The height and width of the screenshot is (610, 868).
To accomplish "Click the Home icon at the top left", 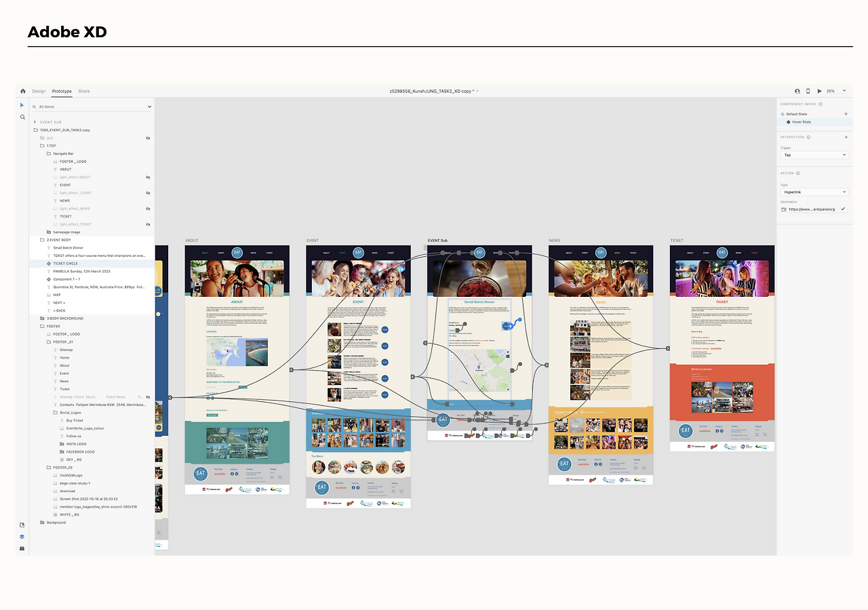I will (22, 91).
